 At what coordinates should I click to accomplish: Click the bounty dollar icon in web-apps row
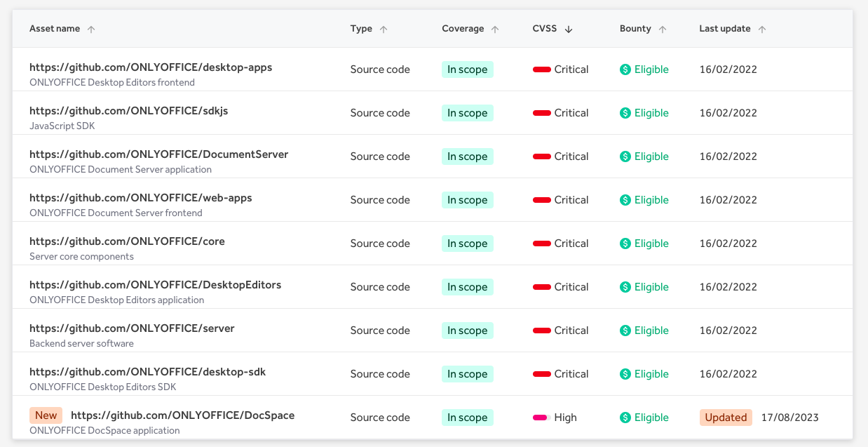625,200
